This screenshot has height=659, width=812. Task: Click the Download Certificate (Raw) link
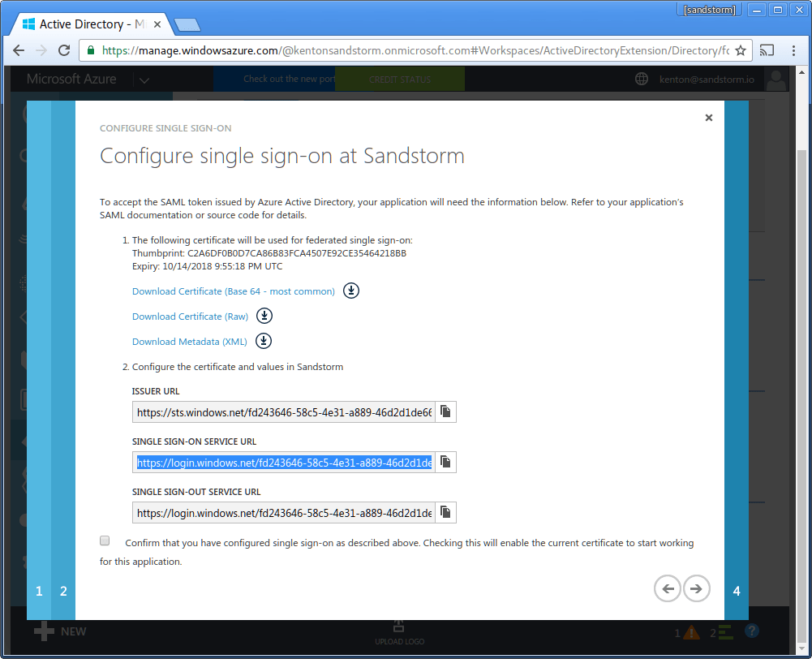[190, 317]
